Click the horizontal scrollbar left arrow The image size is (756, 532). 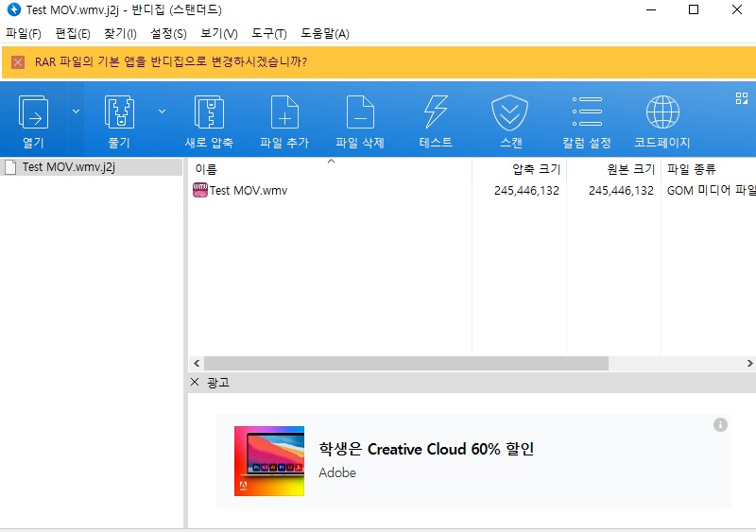click(197, 363)
